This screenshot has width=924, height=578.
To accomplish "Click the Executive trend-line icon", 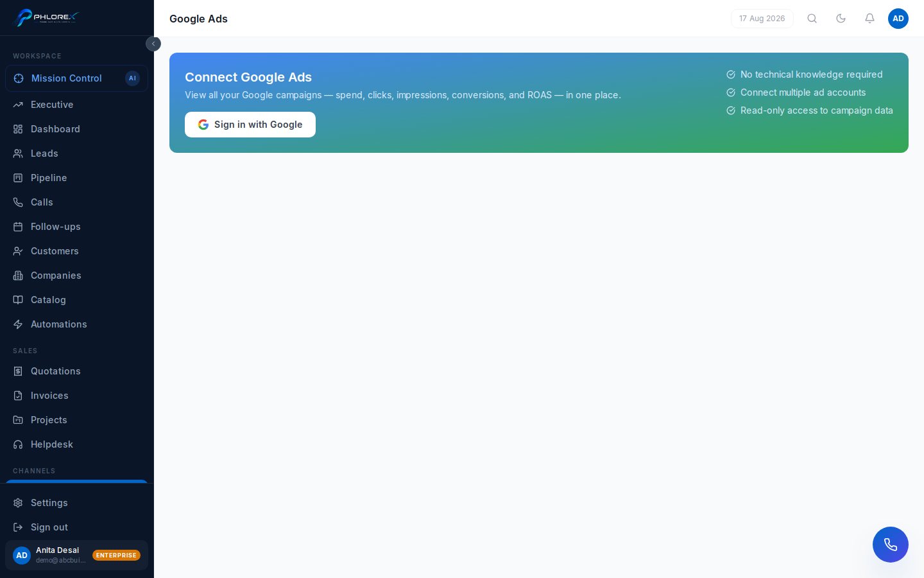I will point(18,105).
